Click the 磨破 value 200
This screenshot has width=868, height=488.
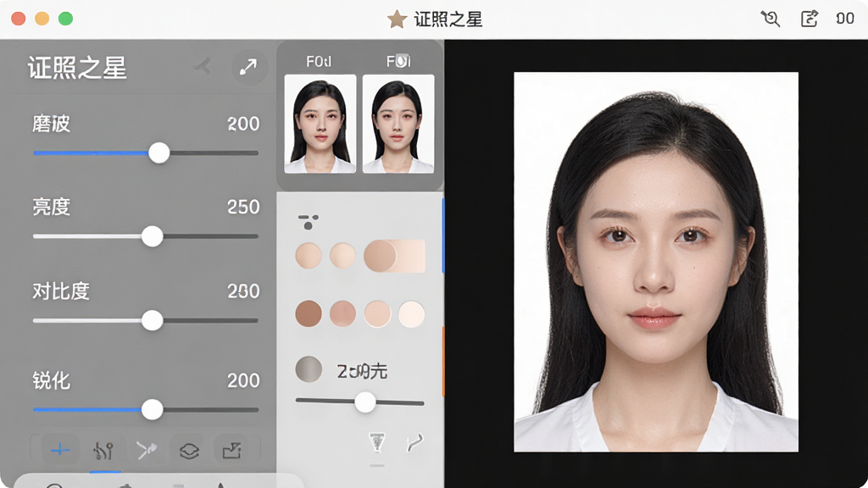pyautogui.click(x=243, y=124)
